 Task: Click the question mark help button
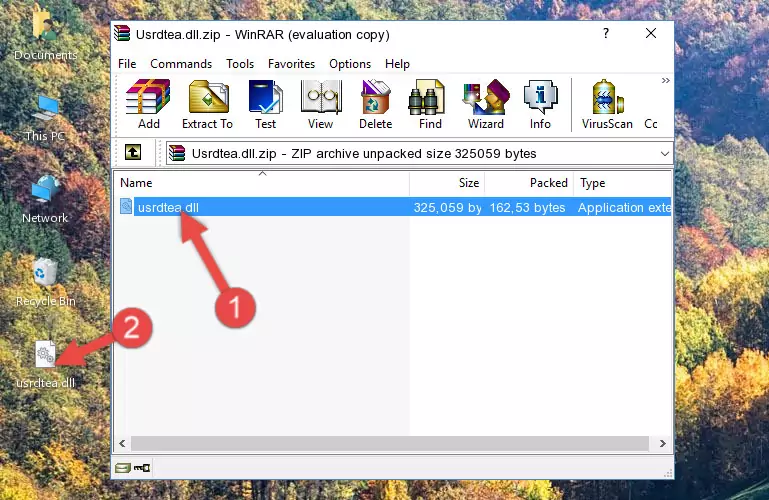[606, 33]
